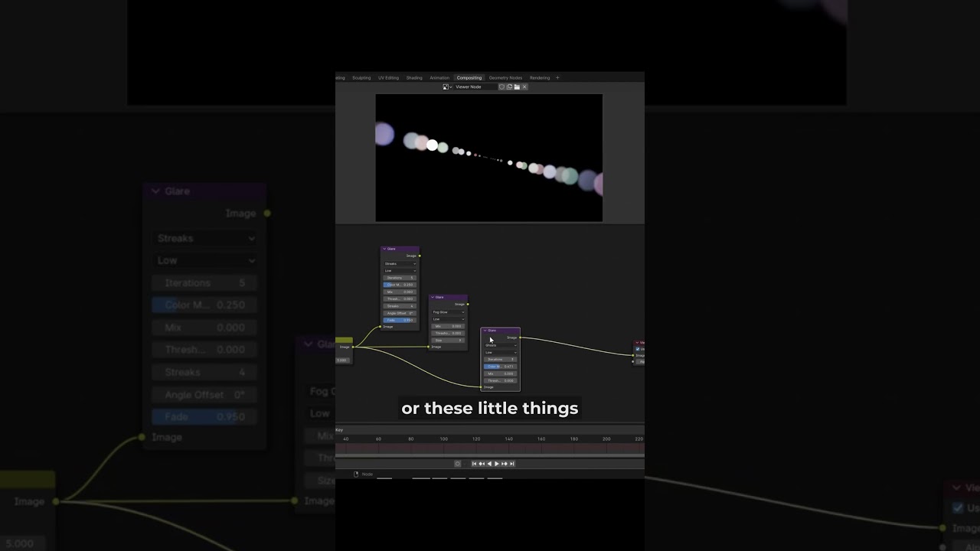Click Image input socket of Ghosts Glare node
980x551 pixels.
pyautogui.click(x=481, y=387)
